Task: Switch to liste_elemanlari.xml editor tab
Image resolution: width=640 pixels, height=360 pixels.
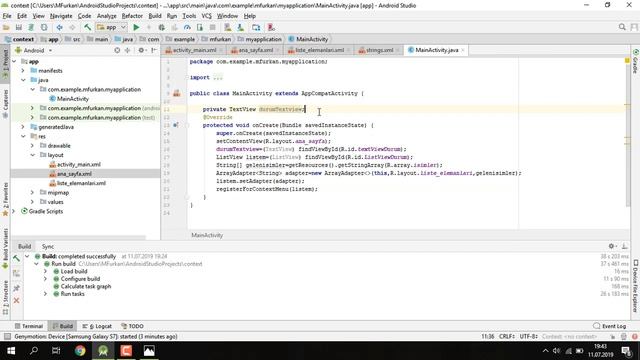Action: 319,50
